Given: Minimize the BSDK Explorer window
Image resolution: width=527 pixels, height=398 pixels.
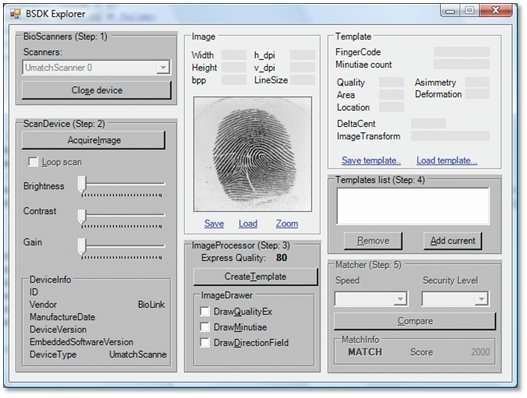Looking at the screenshot, I should [450, 11].
